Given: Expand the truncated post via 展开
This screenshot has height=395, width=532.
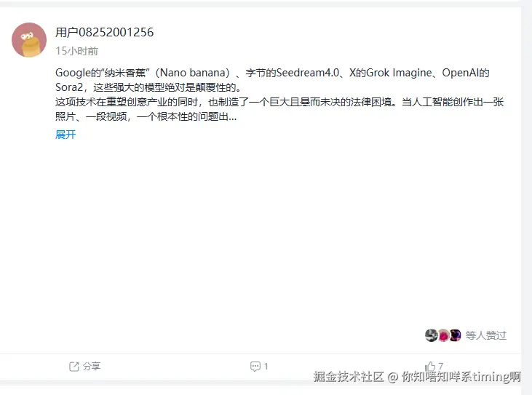Looking at the screenshot, I should (65, 135).
